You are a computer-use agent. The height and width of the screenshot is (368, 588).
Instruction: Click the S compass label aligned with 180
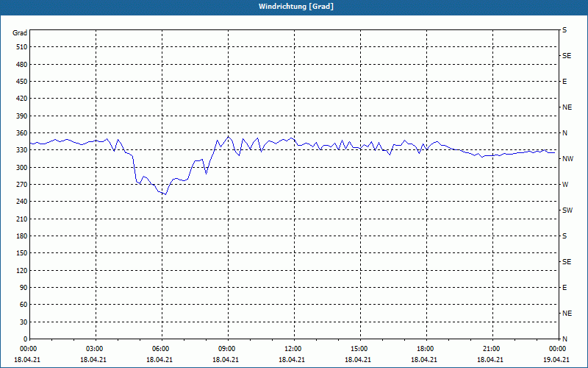click(564, 236)
